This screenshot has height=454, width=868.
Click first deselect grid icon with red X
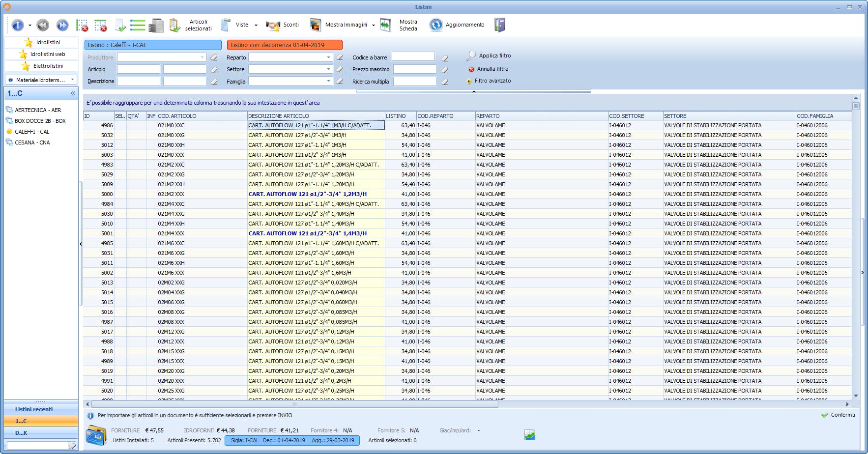pyautogui.click(x=82, y=25)
